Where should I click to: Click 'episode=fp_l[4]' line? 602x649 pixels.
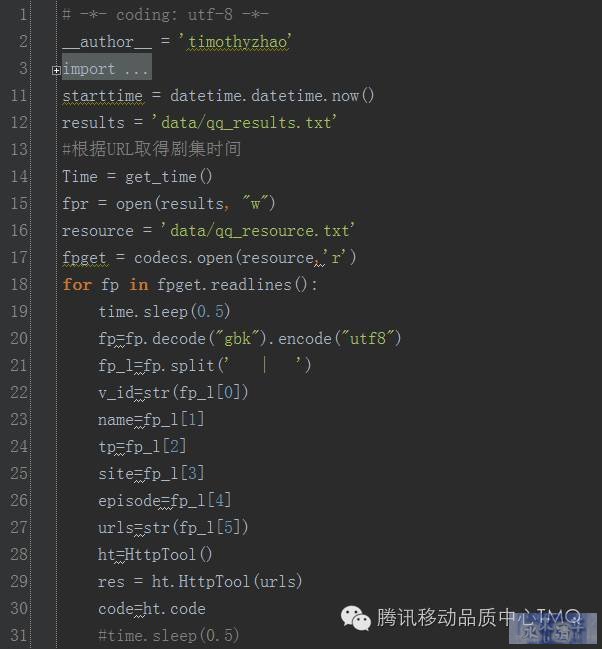point(164,501)
